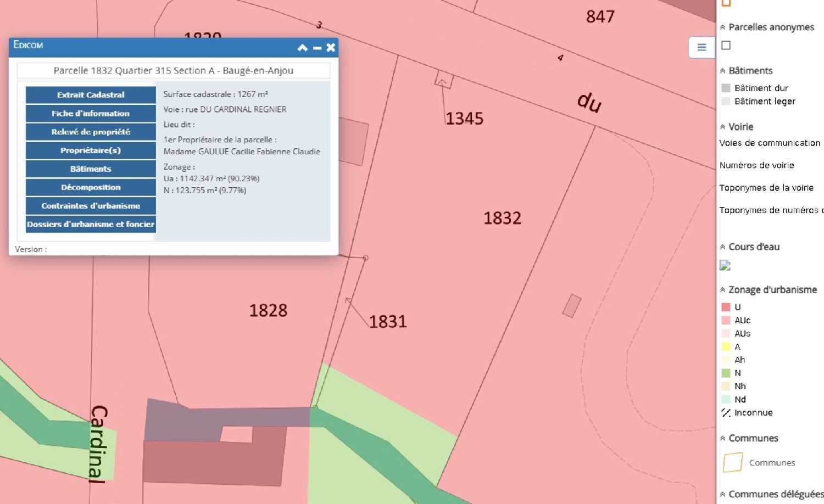Click parcel 1828 label on map
This screenshot has width=824, height=504.
268,311
